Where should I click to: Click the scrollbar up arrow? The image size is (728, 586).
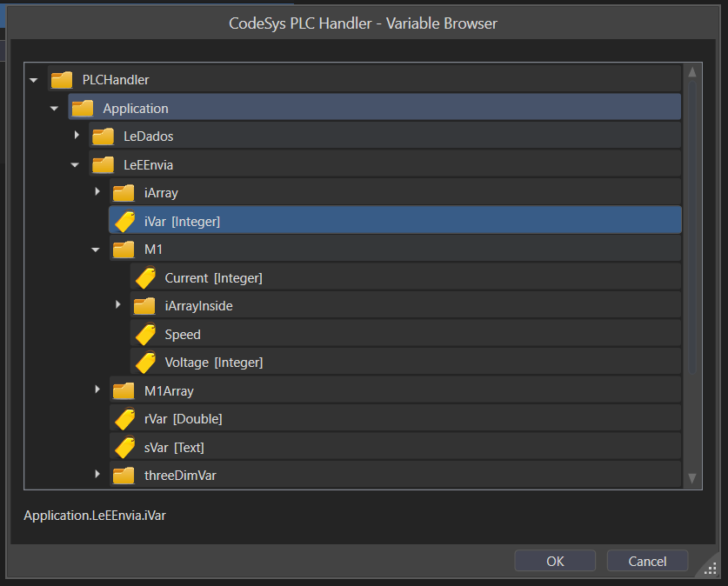coord(692,73)
